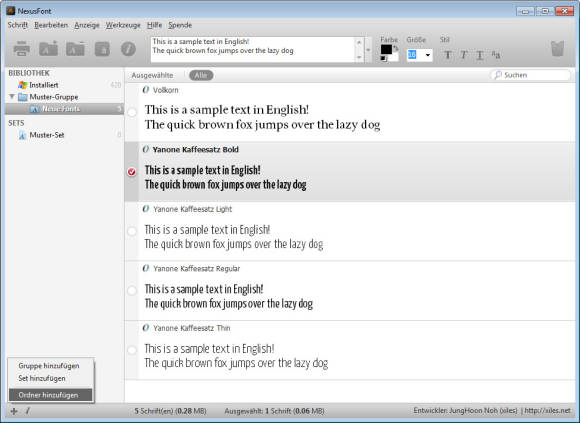Click the 'Yanone Kaffeesatz Regular' font name
The width and height of the screenshot is (580, 423).
[196, 268]
